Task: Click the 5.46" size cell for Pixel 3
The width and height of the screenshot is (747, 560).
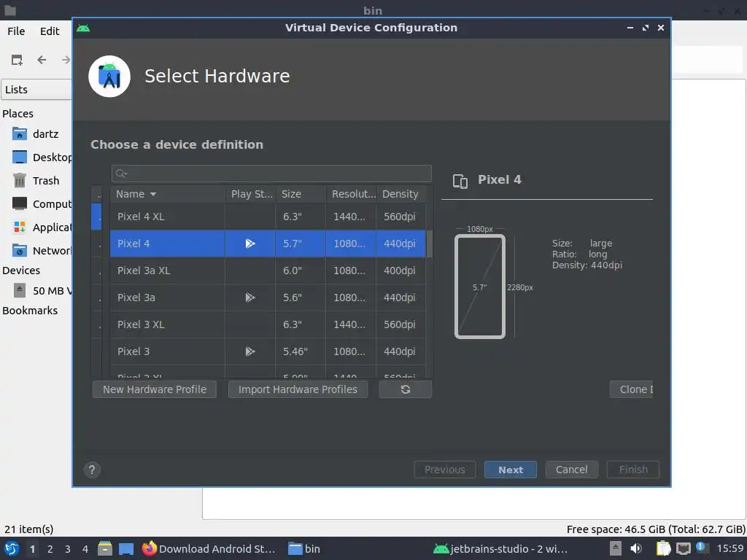Action: click(301, 351)
